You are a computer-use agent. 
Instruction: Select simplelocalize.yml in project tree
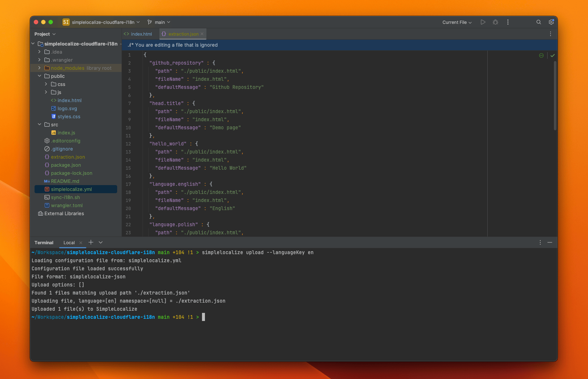76,189
